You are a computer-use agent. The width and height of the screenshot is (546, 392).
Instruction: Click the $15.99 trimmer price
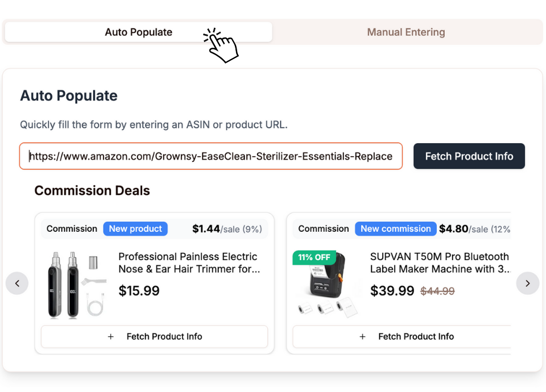(x=139, y=291)
